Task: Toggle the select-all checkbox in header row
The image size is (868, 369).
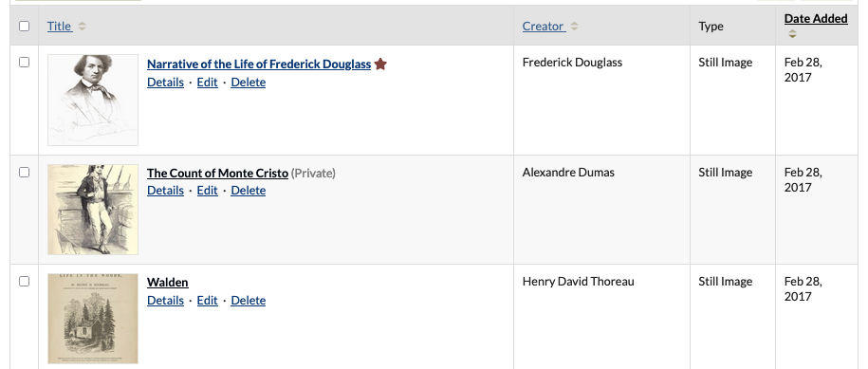Action: (x=25, y=26)
